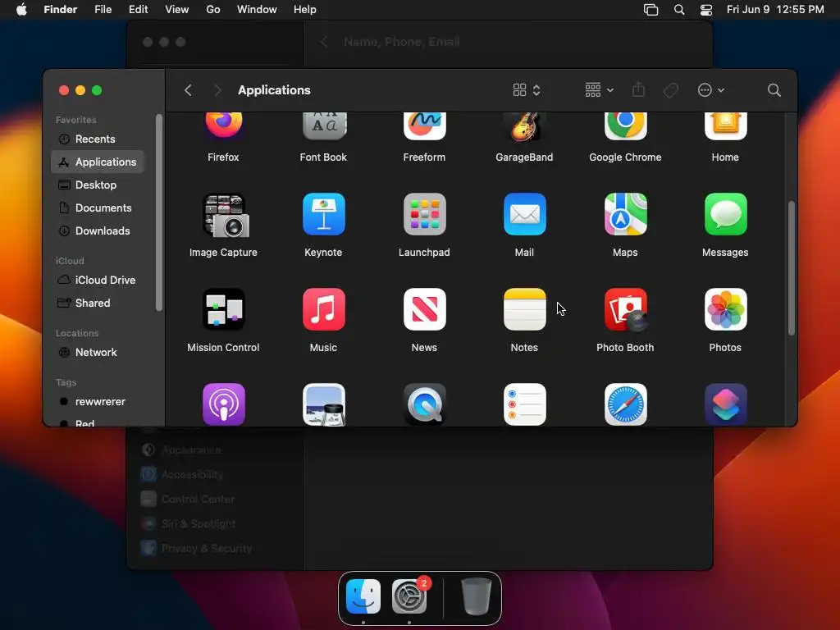Screen dimensions: 840x630
Task: Select the Maps app icon
Action: click(x=625, y=214)
